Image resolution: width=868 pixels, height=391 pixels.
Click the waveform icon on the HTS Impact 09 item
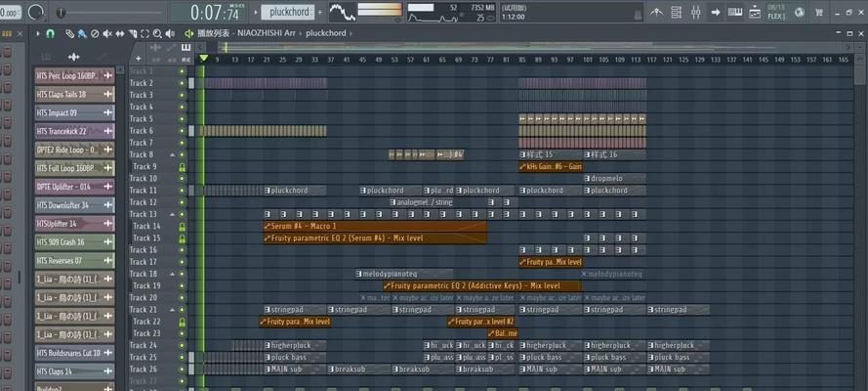[x=108, y=113]
